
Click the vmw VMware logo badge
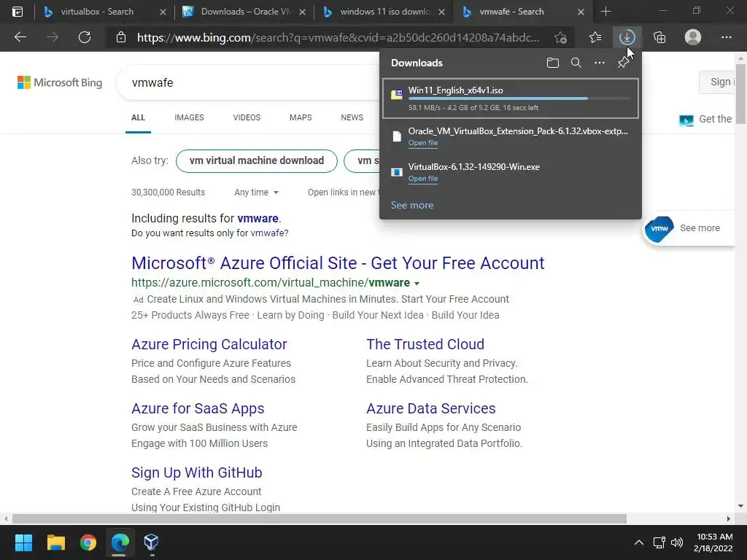click(x=659, y=228)
